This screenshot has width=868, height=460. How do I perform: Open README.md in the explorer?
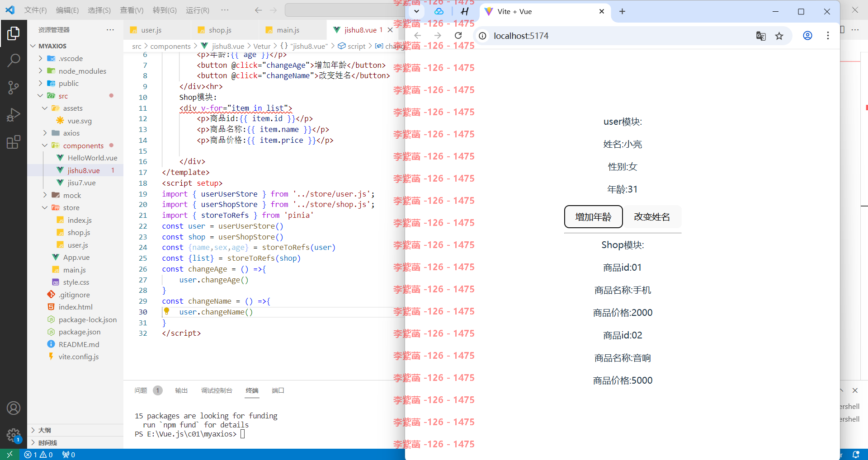(x=79, y=344)
